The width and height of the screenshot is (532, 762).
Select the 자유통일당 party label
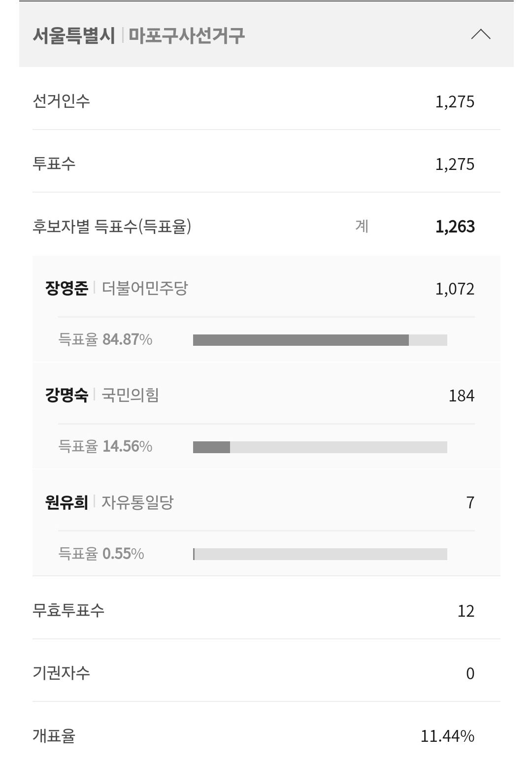(137, 502)
